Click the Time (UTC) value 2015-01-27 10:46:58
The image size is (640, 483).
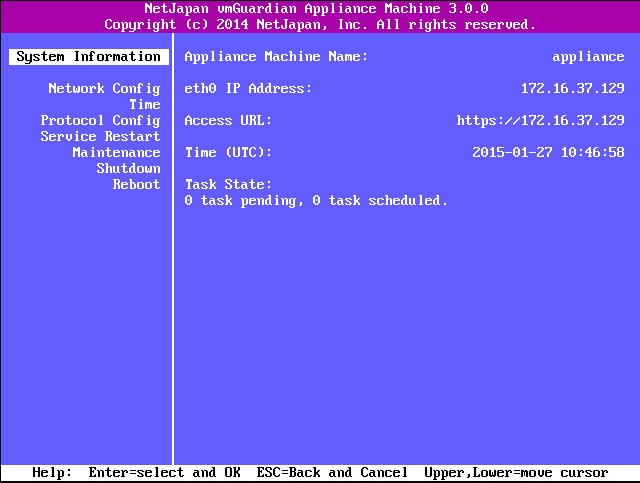click(548, 152)
